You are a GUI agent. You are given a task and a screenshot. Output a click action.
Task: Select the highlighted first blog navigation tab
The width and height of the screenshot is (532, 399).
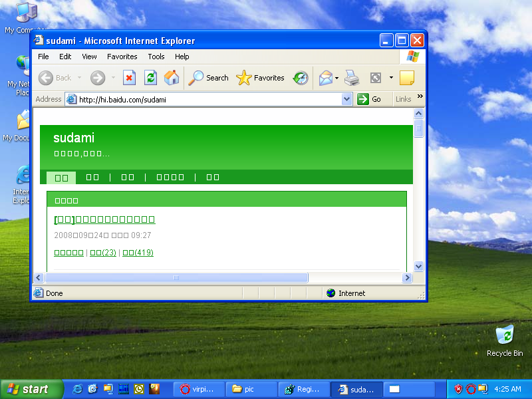pos(61,178)
